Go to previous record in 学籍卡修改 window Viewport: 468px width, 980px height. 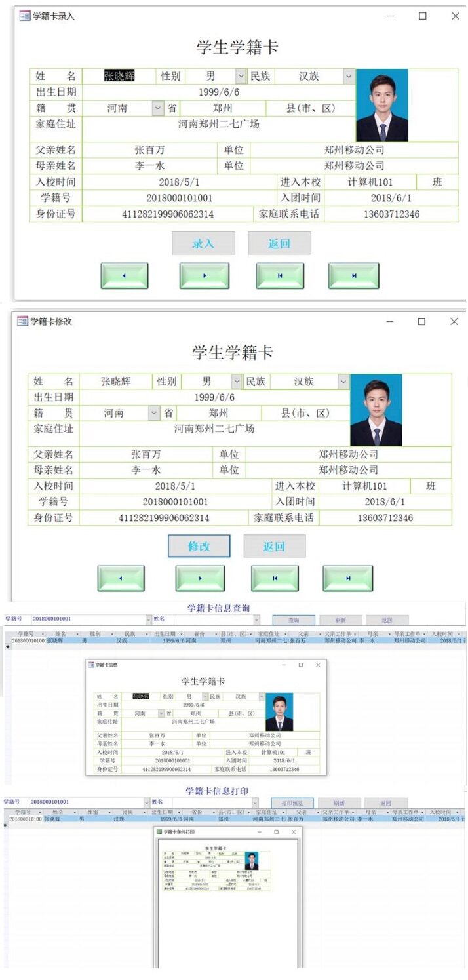coord(121,578)
